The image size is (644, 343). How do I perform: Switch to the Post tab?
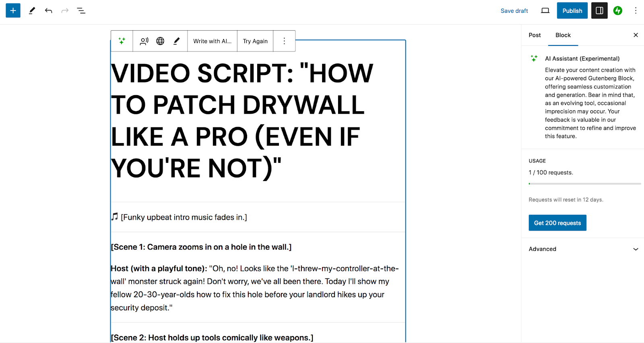[x=535, y=35]
